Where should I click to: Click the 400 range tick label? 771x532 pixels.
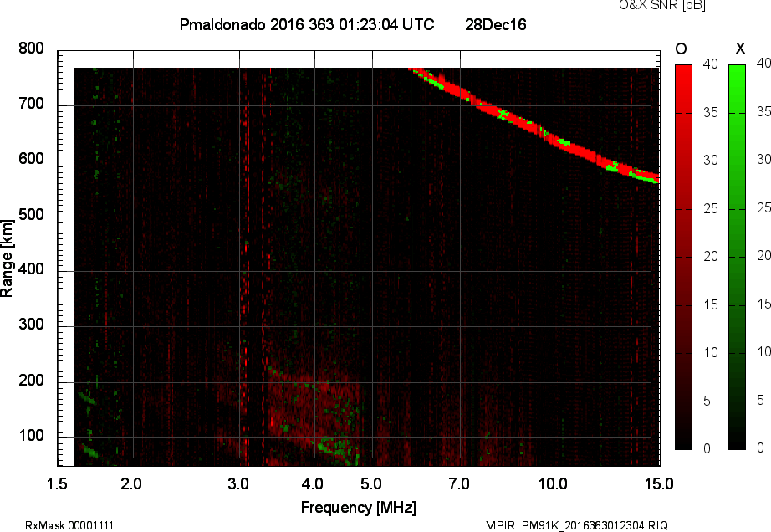[32, 269]
